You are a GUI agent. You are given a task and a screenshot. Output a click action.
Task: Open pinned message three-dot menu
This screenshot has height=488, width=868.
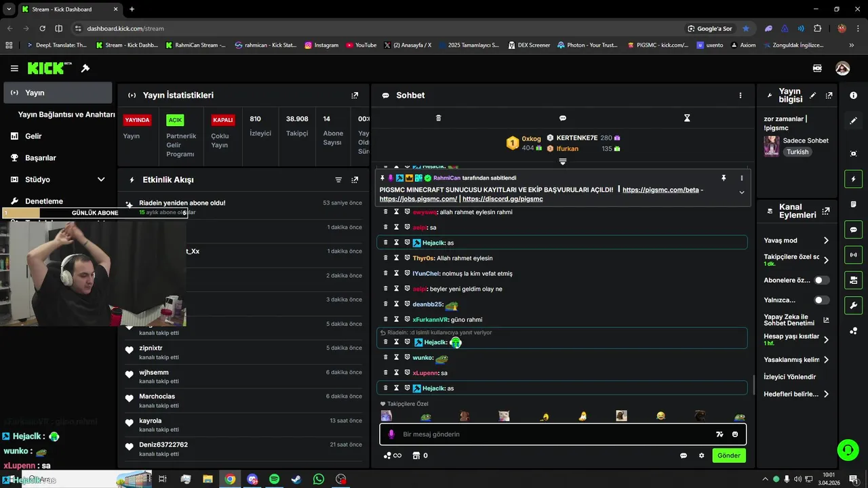(x=741, y=178)
